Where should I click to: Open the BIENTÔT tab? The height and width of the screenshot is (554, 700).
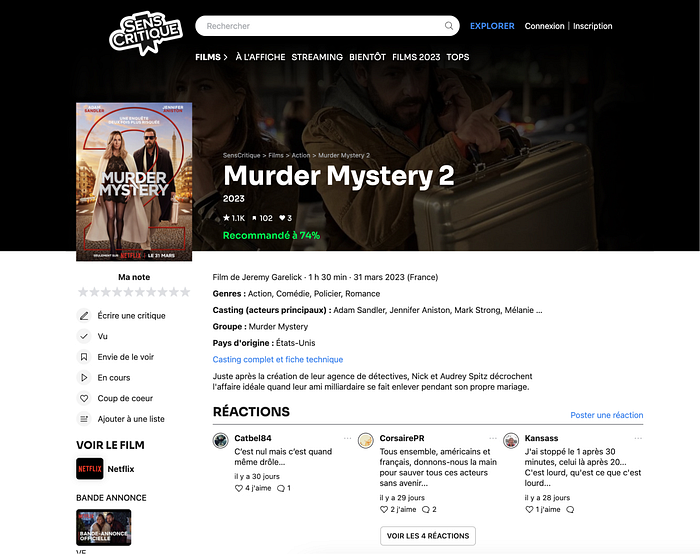pyautogui.click(x=367, y=57)
